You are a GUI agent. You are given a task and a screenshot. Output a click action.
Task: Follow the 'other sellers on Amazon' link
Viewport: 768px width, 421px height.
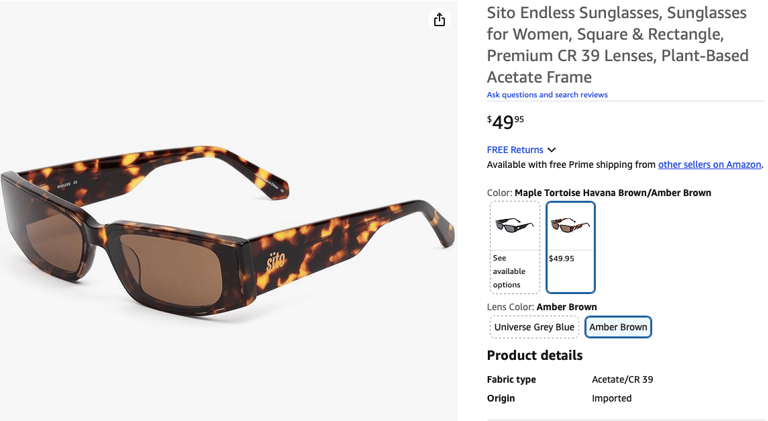point(709,165)
